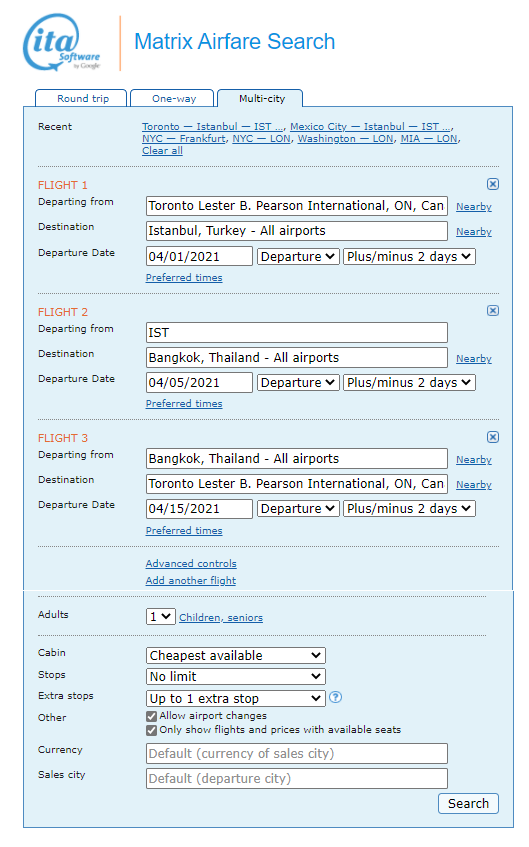
Task: Click the Search button
Action: 468,803
